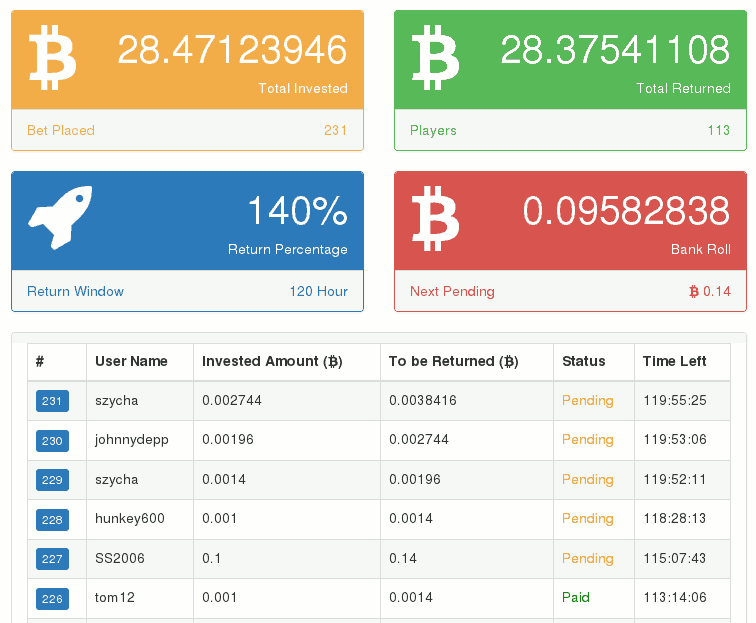Click the invested amount 0.00196 for johnnydepp
This screenshot has width=756, height=623.
pyautogui.click(x=228, y=440)
